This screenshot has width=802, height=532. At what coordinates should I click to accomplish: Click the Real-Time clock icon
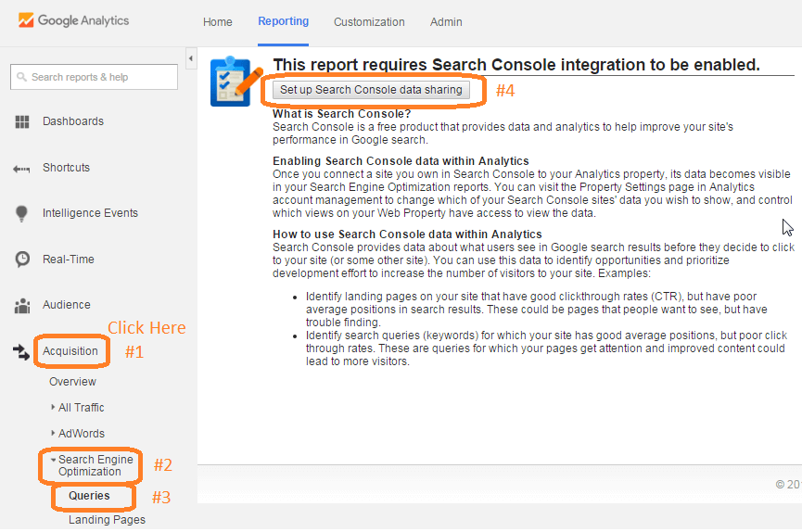pyautogui.click(x=22, y=260)
